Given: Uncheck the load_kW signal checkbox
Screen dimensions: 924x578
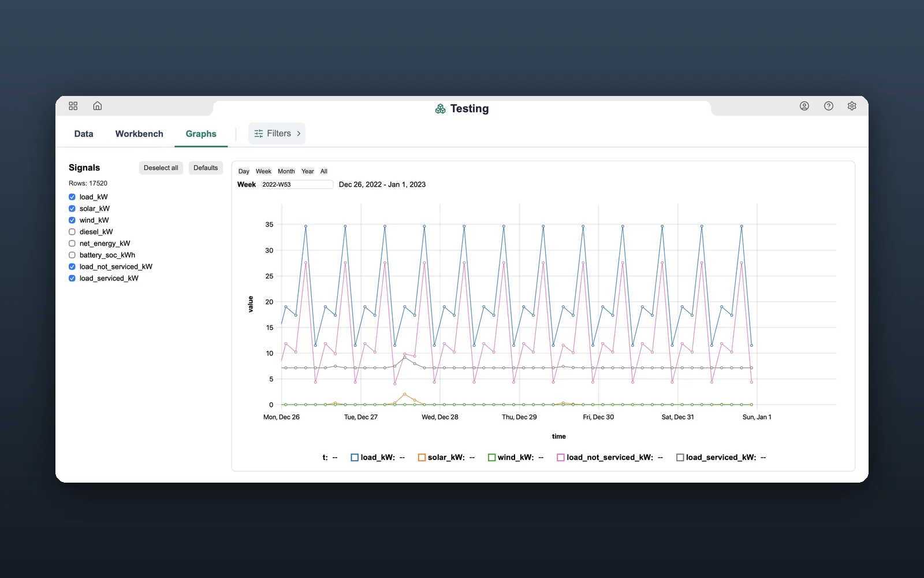Looking at the screenshot, I should point(72,197).
